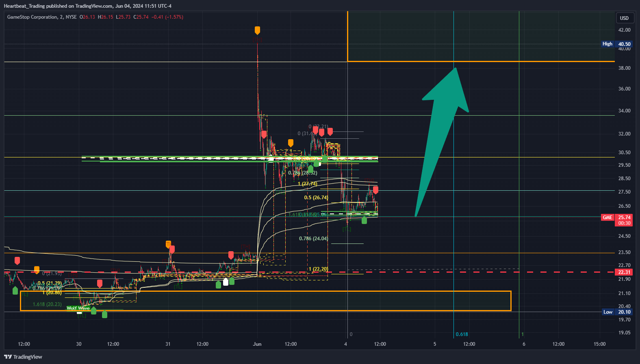Click red marker just before the Jun gap-up
The height and width of the screenshot is (364, 640).
pos(231,255)
